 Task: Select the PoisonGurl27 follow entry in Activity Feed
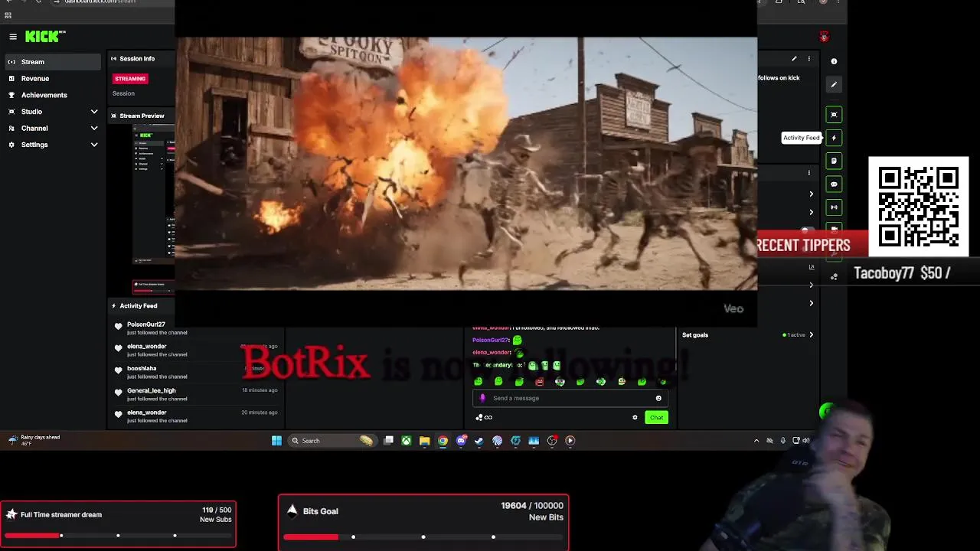point(195,328)
